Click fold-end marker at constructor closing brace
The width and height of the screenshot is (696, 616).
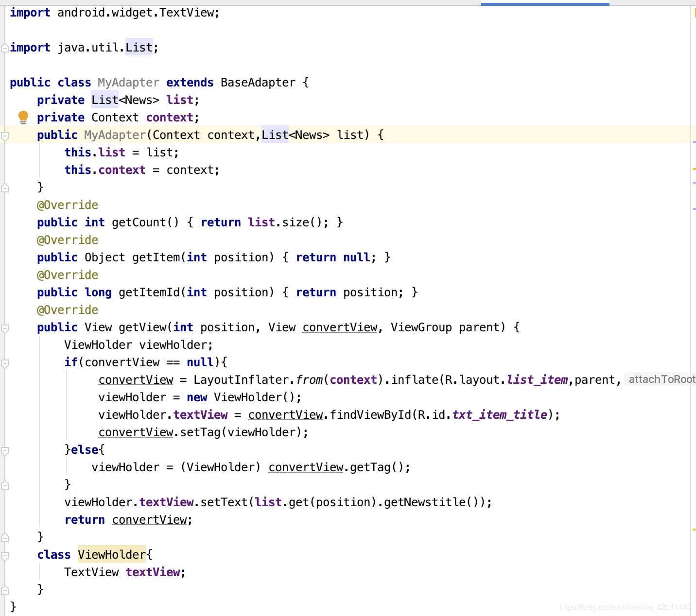pyautogui.click(x=5, y=188)
